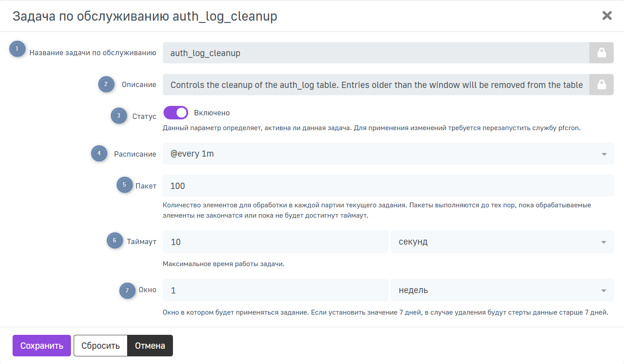Close the auth_log_cleanup dialog with X

pyautogui.click(x=607, y=16)
